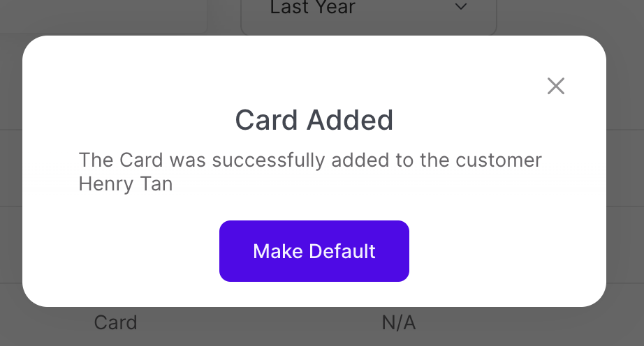Click the Henry Tan customer name
This screenshot has height=346, width=644.
[126, 184]
